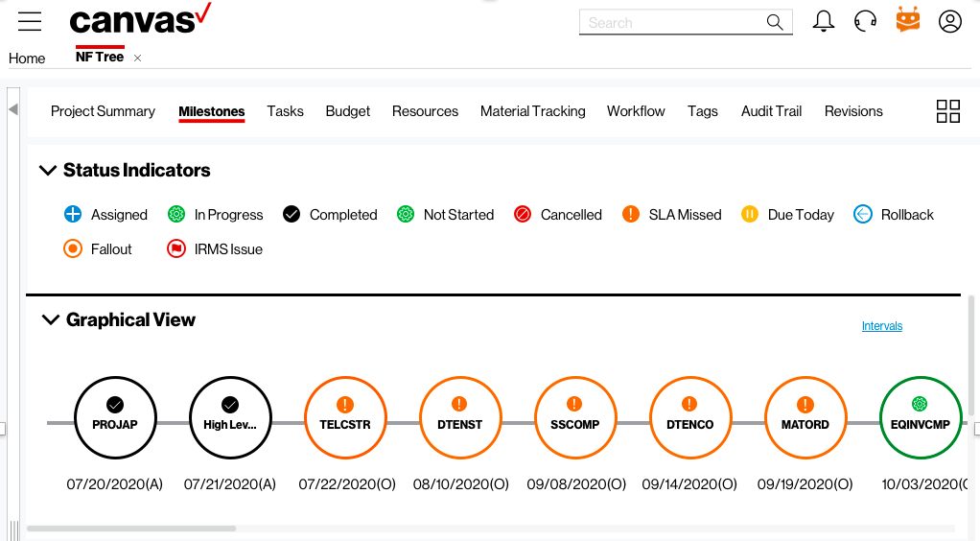Open the hamburger navigation menu

[30, 22]
